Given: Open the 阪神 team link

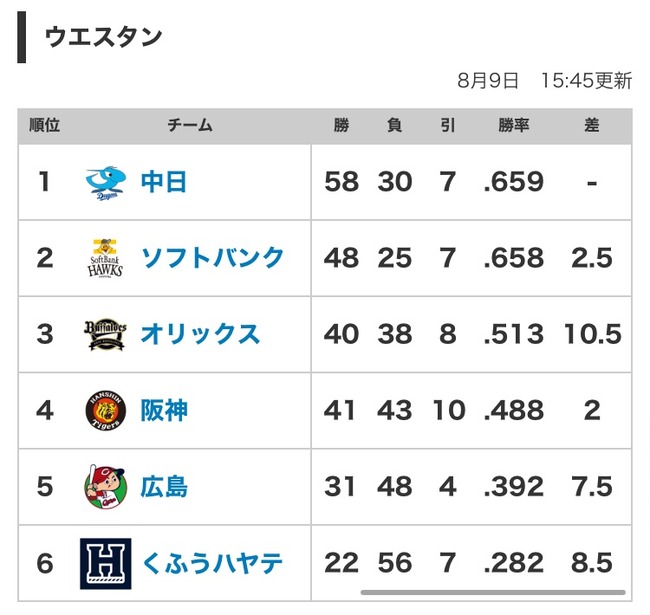Looking at the screenshot, I should pyautogui.click(x=164, y=410).
